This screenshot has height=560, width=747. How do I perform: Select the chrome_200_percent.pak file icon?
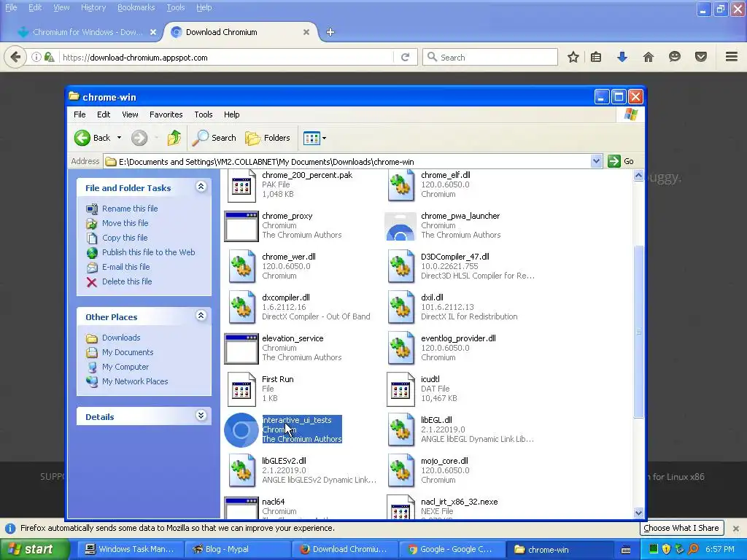pyautogui.click(x=241, y=184)
